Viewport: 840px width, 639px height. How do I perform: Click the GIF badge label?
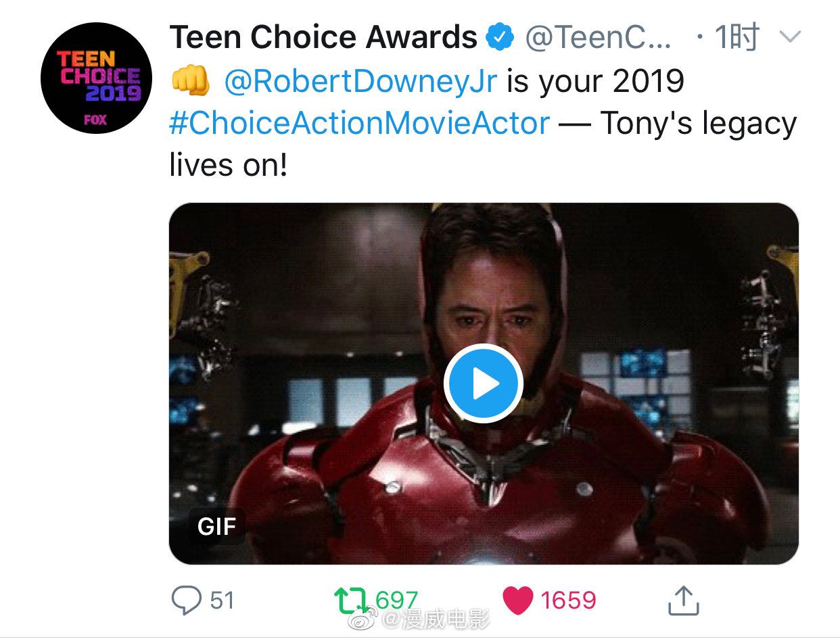point(216,526)
